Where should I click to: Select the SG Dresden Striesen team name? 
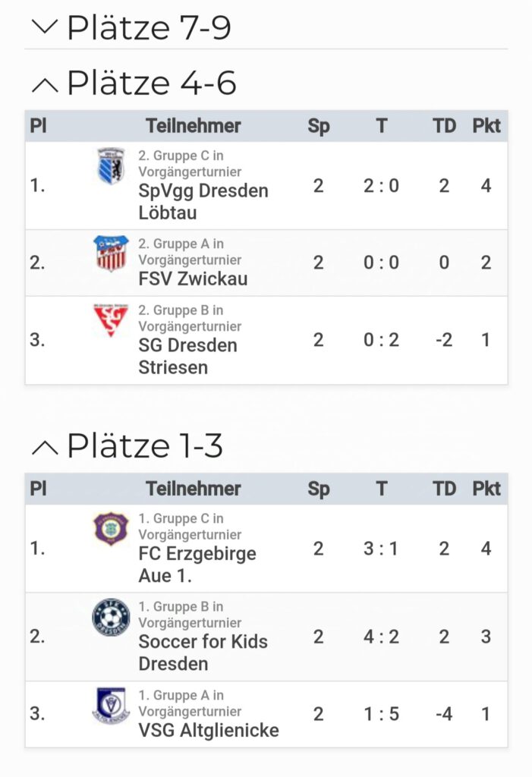188,357
